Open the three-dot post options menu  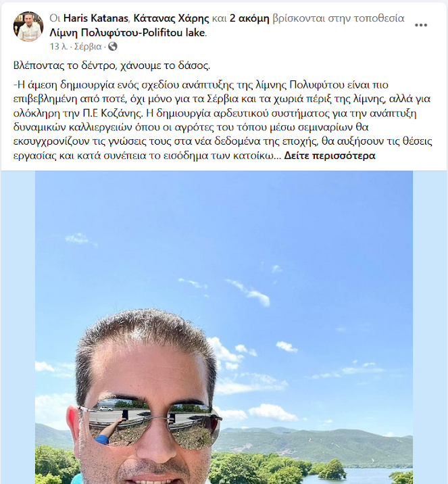pyautogui.click(x=421, y=25)
